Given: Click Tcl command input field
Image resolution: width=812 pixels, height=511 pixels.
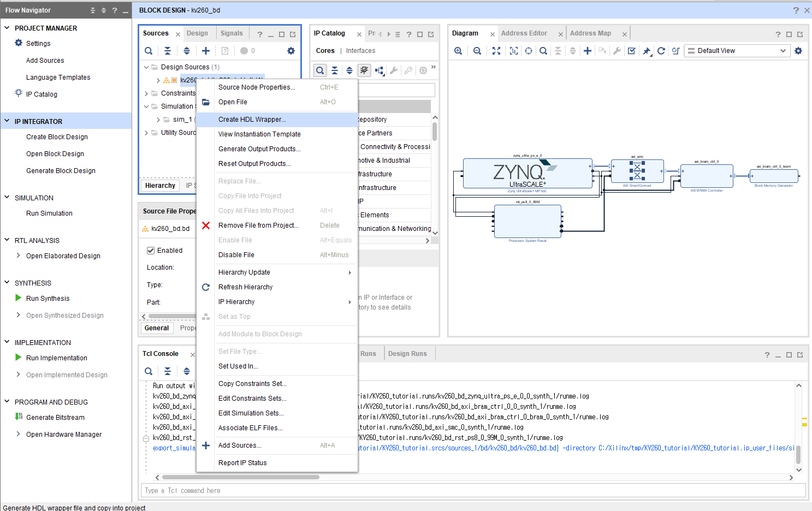Looking at the screenshot, I should click(473, 491).
